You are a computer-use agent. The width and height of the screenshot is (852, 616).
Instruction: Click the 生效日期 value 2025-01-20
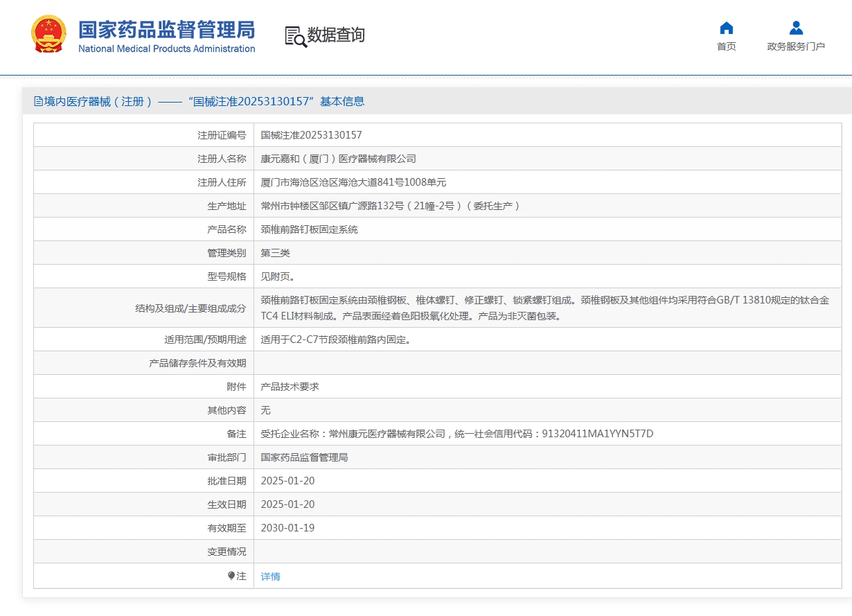click(x=287, y=504)
